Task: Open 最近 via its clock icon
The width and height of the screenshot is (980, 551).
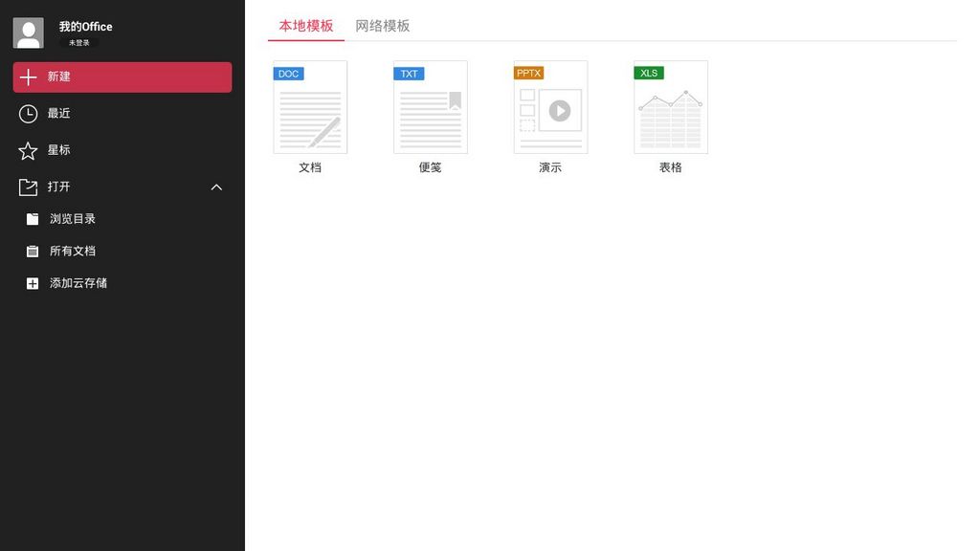Action: tap(28, 114)
